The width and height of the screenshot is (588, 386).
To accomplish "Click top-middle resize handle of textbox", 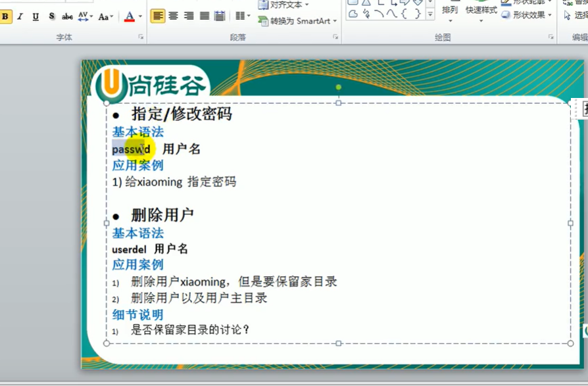I will 338,103.
